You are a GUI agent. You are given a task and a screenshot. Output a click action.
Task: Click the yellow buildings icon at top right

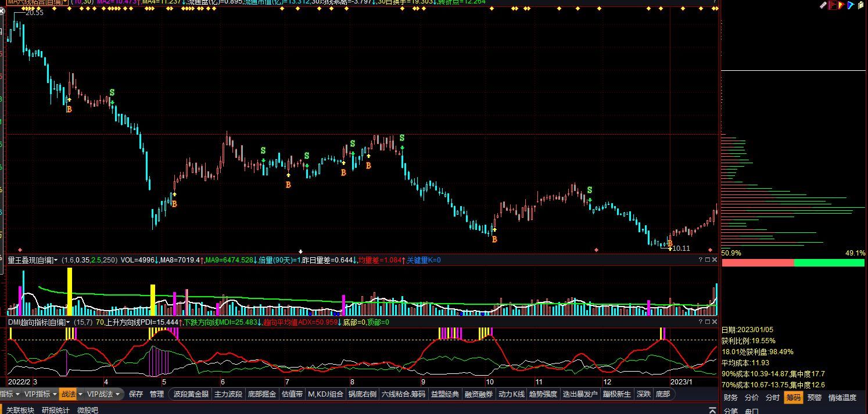coord(861,5)
